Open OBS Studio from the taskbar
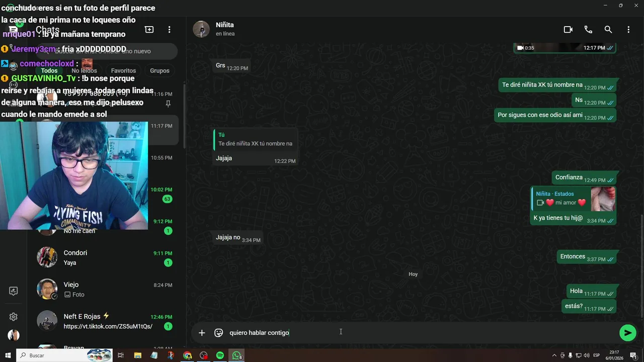The image size is (644, 362). pyautogui.click(x=204, y=355)
